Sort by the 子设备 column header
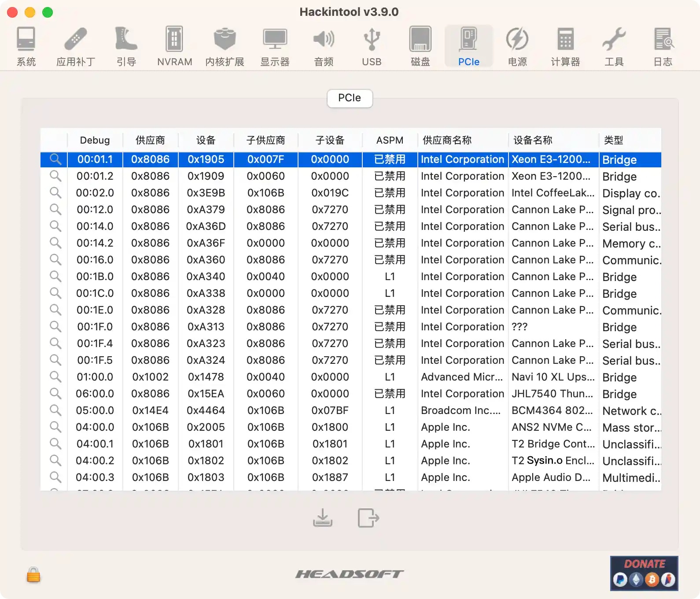This screenshot has width=700, height=599. [x=330, y=140]
